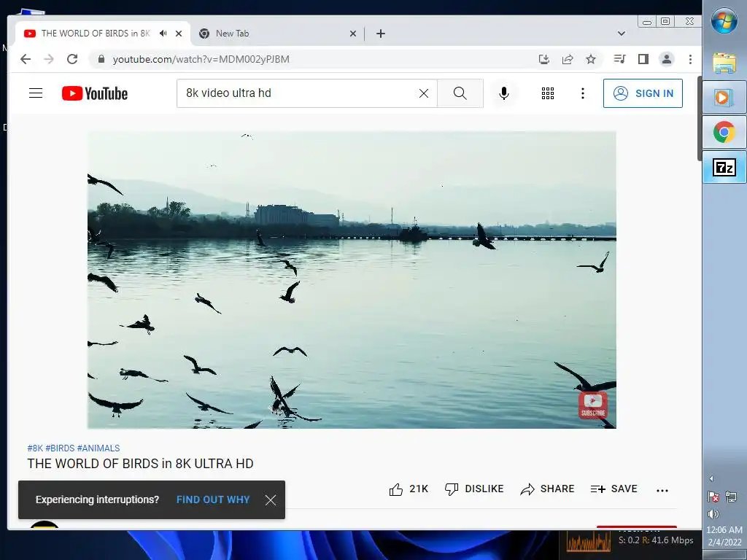The width and height of the screenshot is (747, 560).
Task: Click the install app icon in the address bar
Action: point(544,59)
